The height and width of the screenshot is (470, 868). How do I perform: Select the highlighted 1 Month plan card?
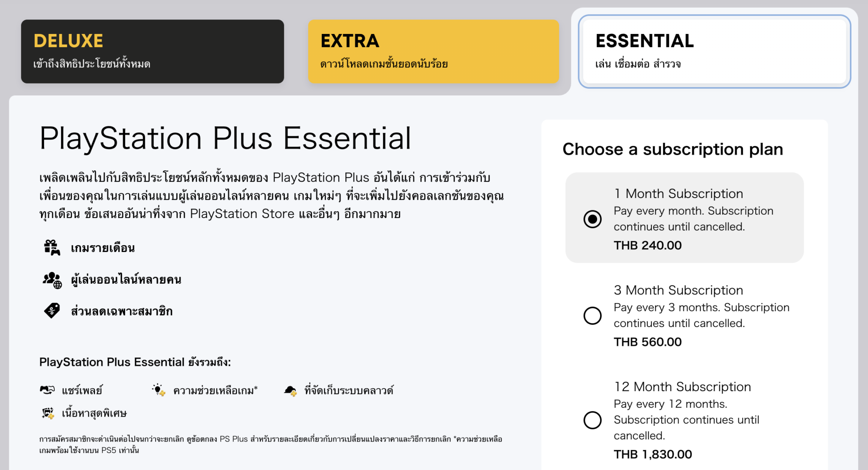click(684, 217)
